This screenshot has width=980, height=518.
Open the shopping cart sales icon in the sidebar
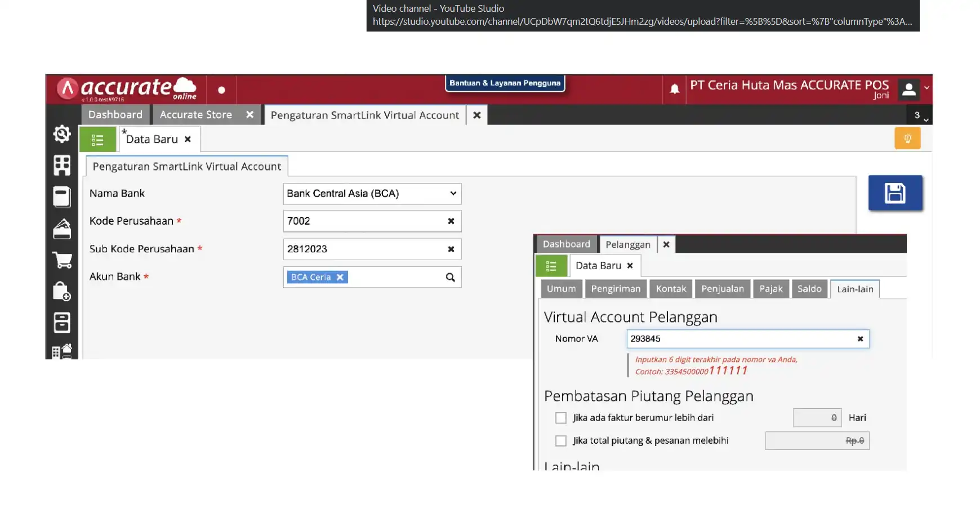pyautogui.click(x=62, y=260)
